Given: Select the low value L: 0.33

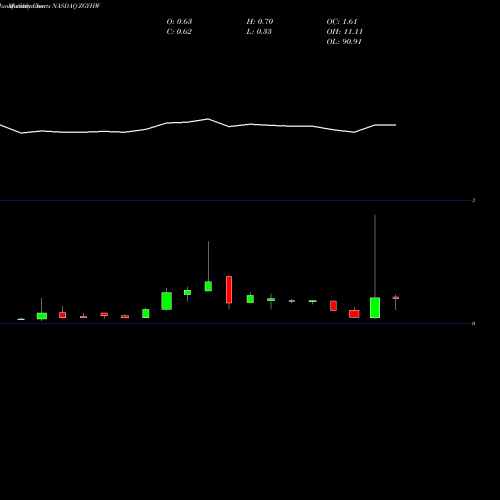Looking at the screenshot, I should coord(259,32).
